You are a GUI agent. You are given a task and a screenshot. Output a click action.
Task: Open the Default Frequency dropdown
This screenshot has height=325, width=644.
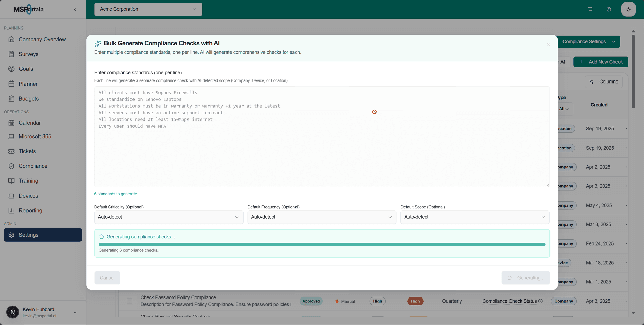pyautogui.click(x=321, y=217)
